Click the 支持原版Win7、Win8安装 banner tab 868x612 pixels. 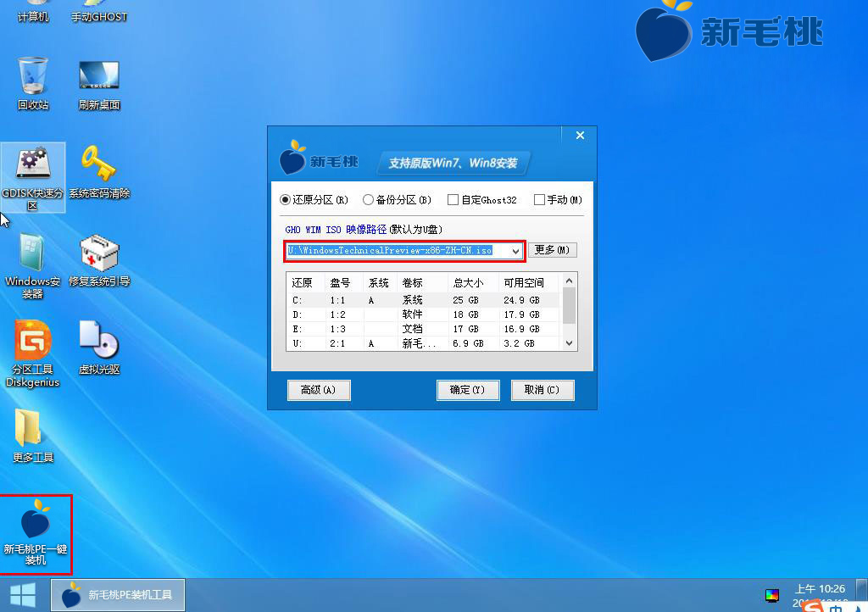click(x=453, y=163)
